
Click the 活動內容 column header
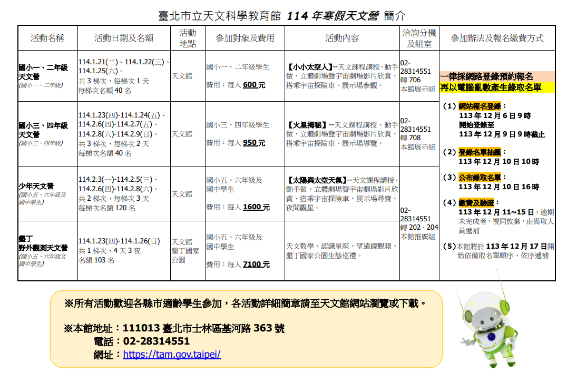coord(342,38)
